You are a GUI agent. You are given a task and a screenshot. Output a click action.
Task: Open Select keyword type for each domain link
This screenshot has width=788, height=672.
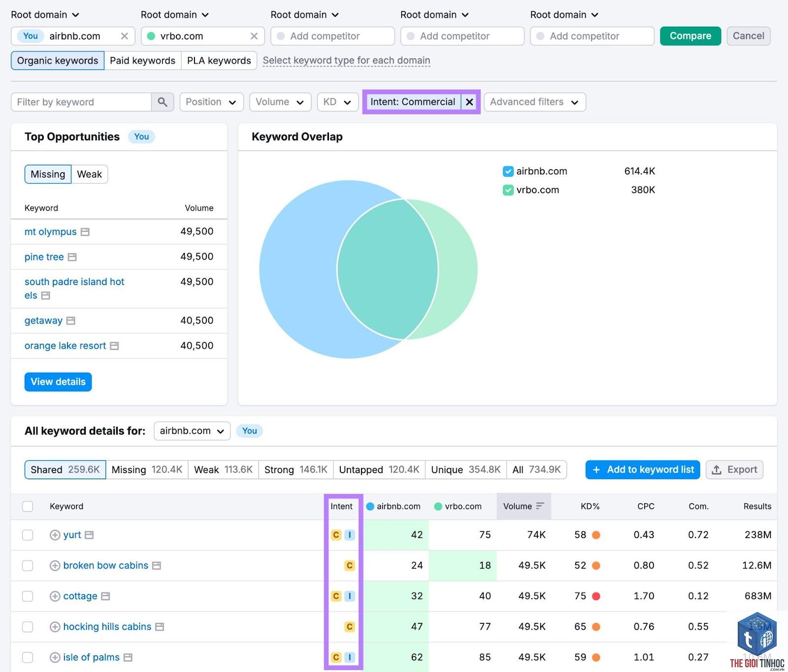pos(346,61)
